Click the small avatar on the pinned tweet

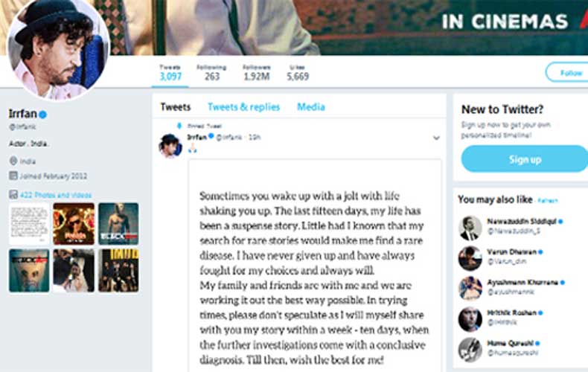[x=170, y=146]
